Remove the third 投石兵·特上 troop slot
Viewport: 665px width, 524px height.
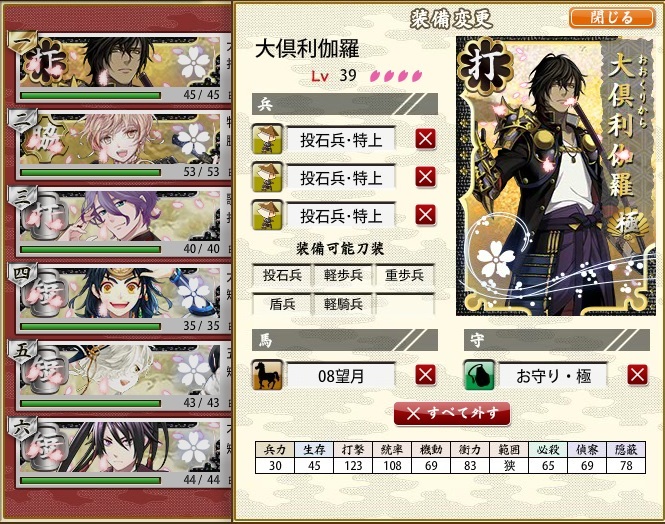click(x=425, y=215)
